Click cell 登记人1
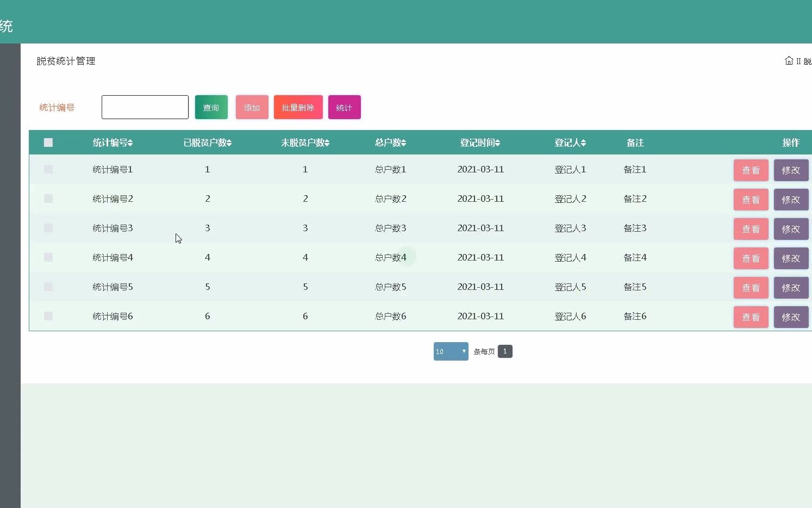Image resolution: width=812 pixels, height=508 pixels. pos(570,169)
